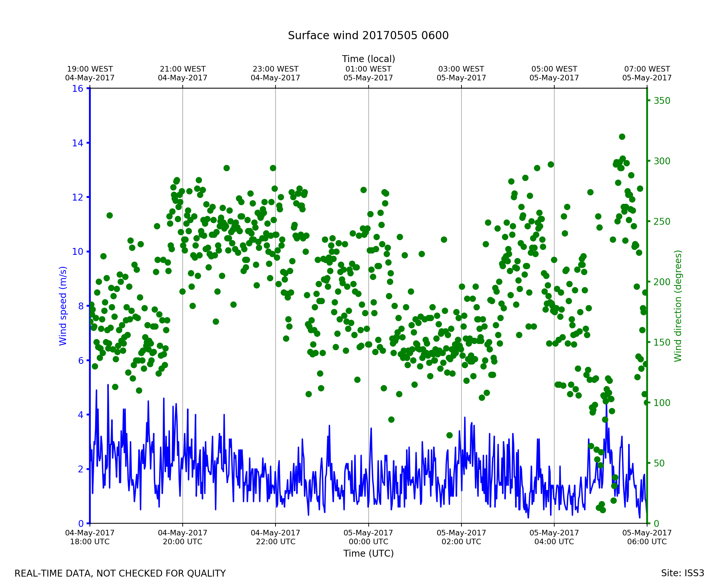Click the '05-May-2017 06:00 UTC' tick label

(x=647, y=537)
